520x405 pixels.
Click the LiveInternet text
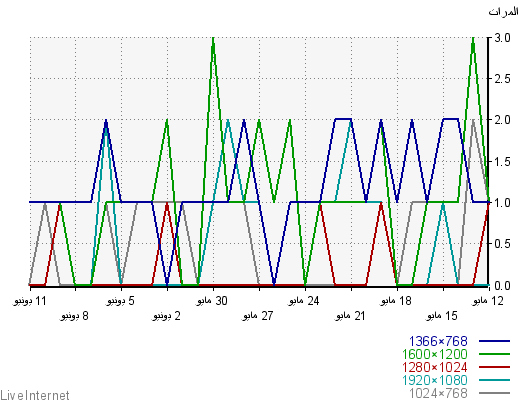tap(35, 395)
